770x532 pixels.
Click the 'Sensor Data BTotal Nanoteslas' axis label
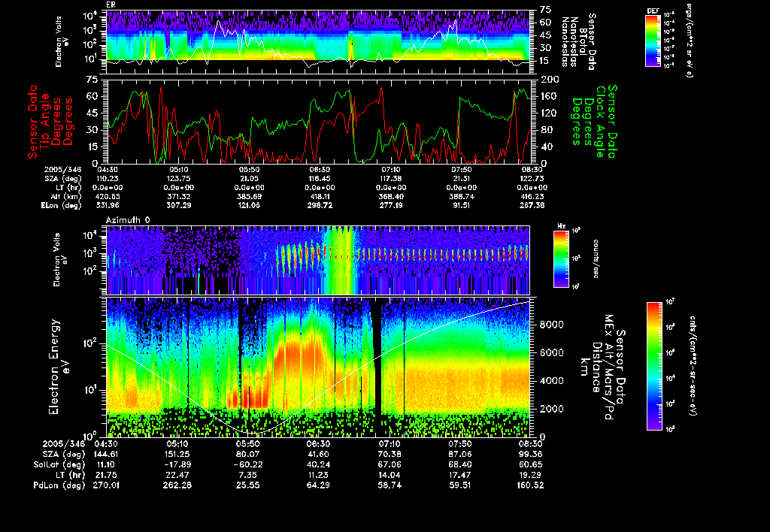point(578,42)
